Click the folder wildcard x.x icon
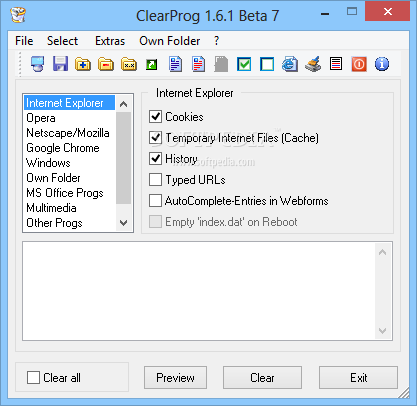This screenshot has height=406, width=417. [129, 64]
